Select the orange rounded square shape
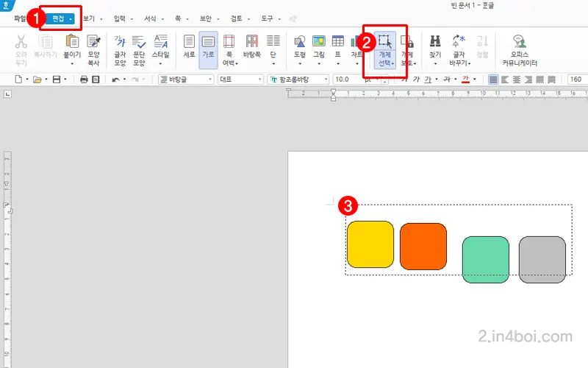 pos(423,247)
